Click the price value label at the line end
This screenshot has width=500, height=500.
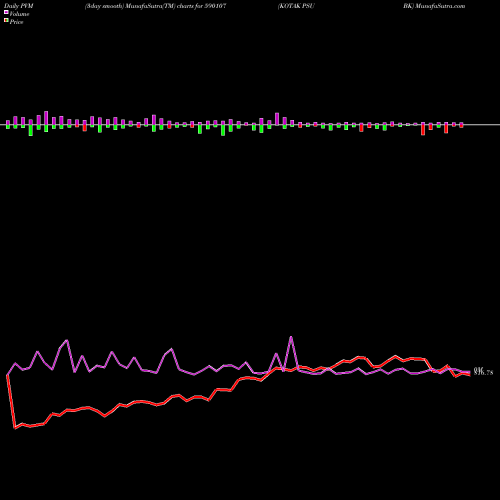[483, 372]
